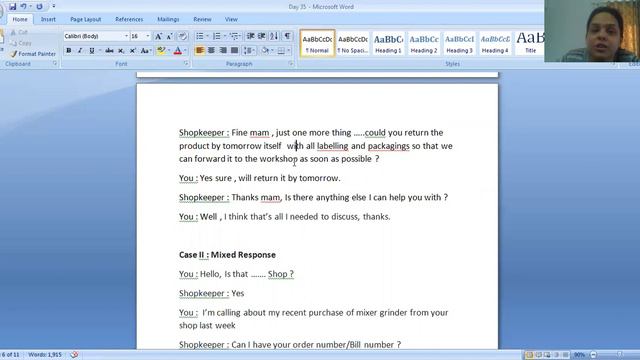
Task: Click the Shading paint bucket icon
Action: 265,51
